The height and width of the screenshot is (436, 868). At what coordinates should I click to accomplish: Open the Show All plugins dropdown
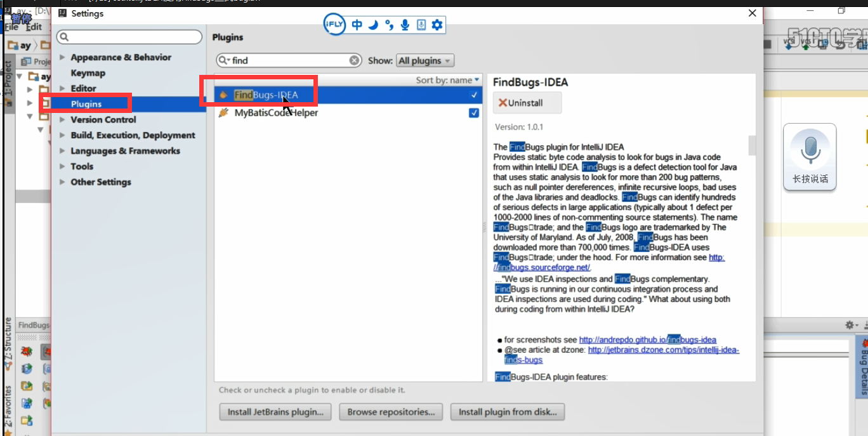[425, 61]
